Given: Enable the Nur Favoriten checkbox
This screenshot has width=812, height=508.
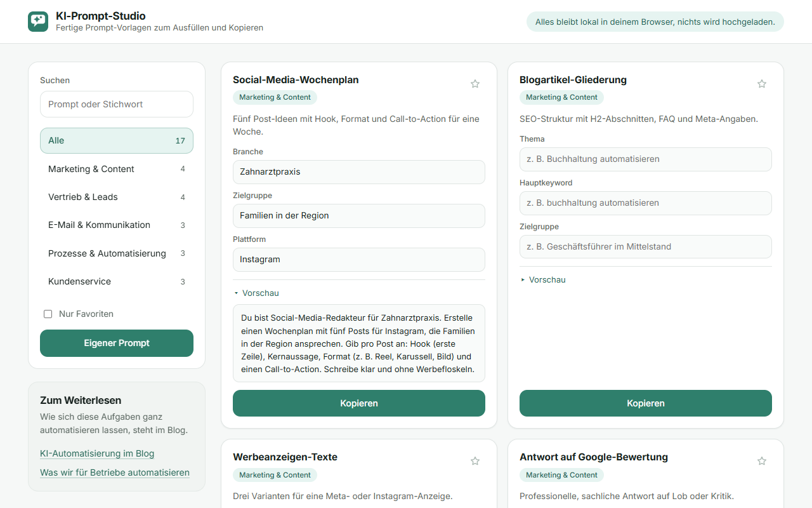Looking at the screenshot, I should (48, 314).
